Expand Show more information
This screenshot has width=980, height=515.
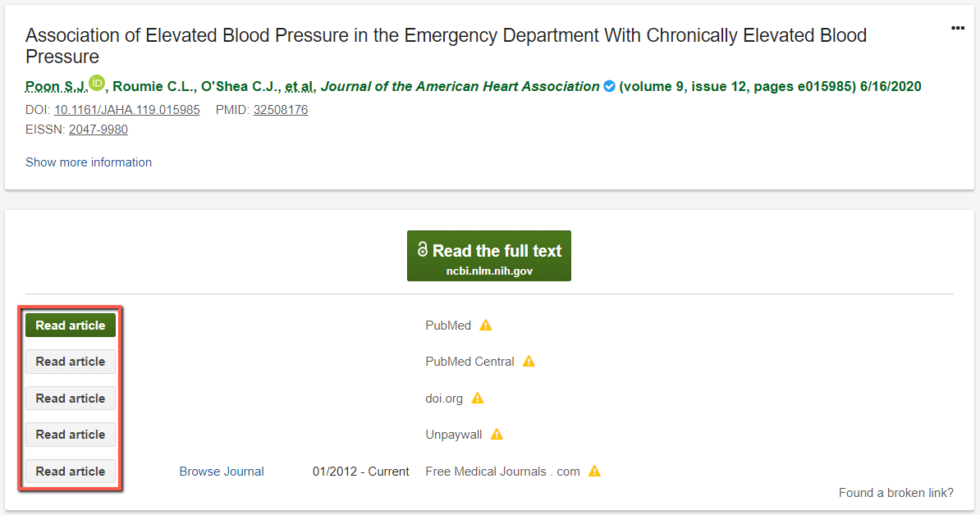coord(89,162)
